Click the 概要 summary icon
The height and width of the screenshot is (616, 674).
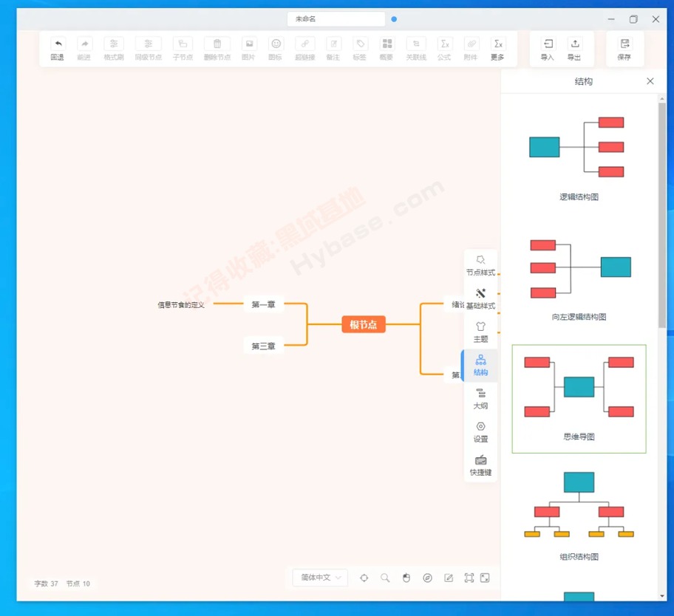tap(387, 44)
